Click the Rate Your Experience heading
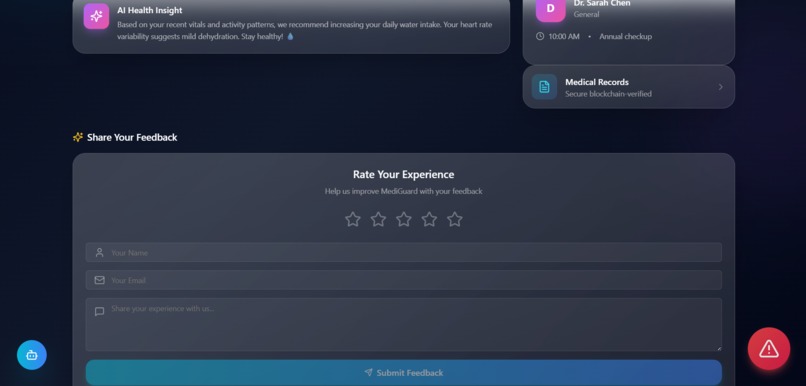Screen dimensions: 806x386 pyautogui.click(x=404, y=175)
